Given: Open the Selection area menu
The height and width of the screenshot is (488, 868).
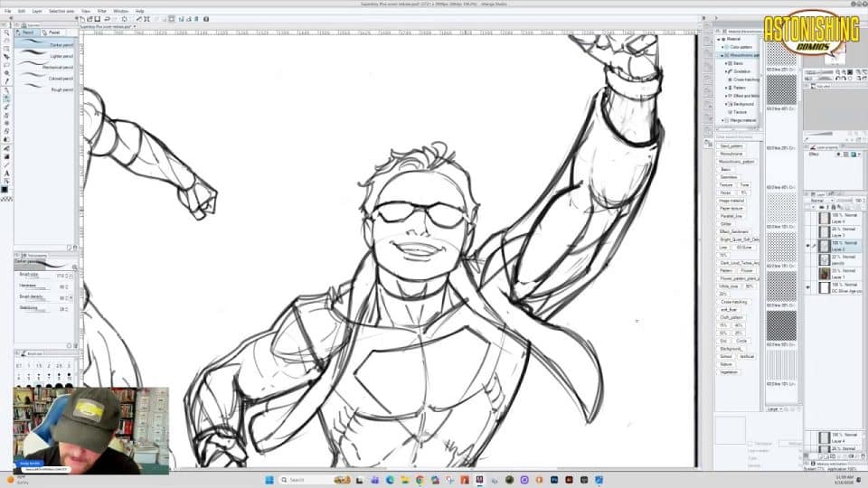Looking at the screenshot, I should (61, 11).
